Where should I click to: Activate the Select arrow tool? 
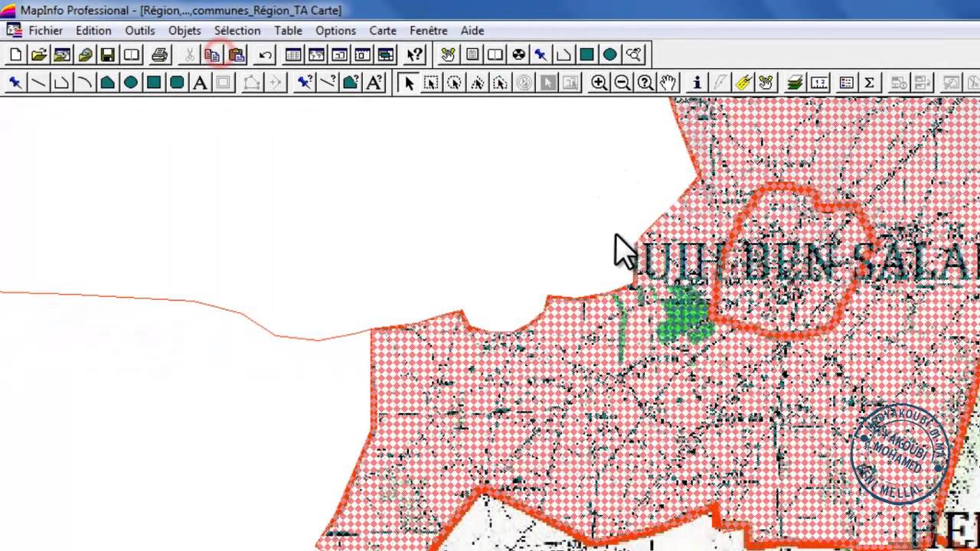click(409, 83)
